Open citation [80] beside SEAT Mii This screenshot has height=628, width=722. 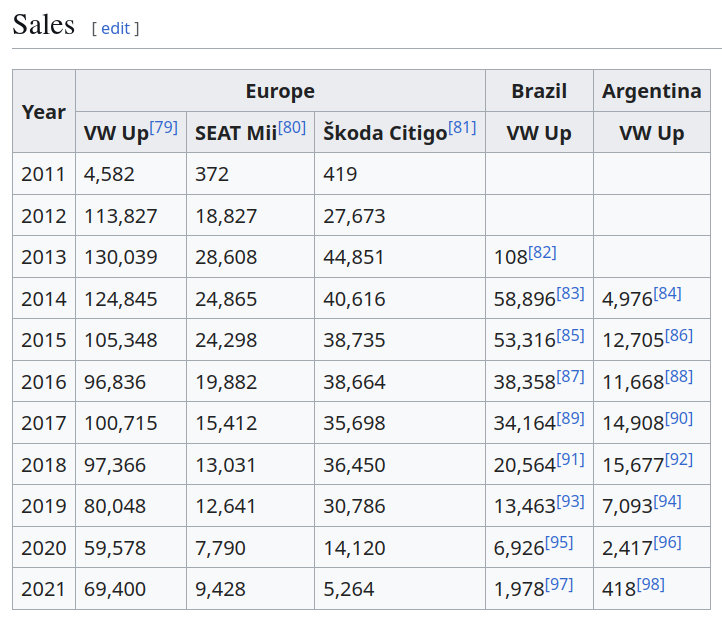coord(292,127)
